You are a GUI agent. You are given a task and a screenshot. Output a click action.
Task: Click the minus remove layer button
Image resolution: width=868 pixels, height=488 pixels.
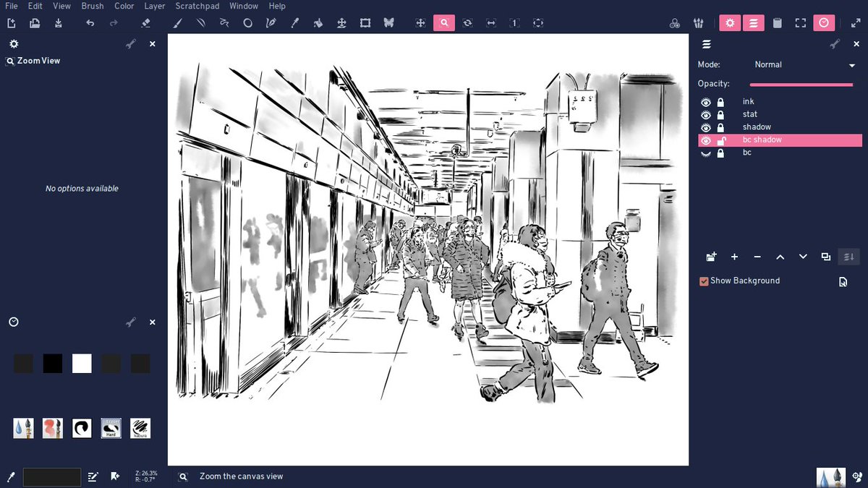coord(757,257)
